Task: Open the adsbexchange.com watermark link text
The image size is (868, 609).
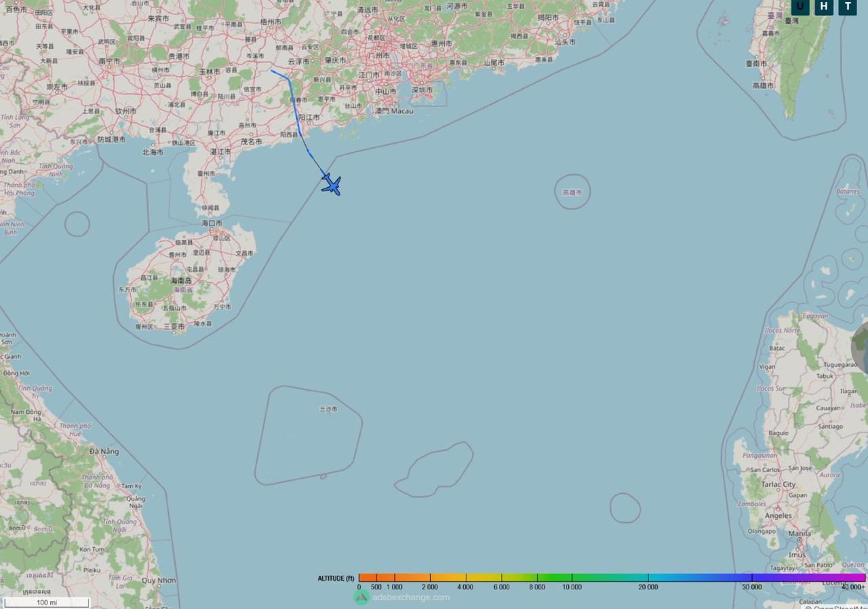Action: click(x=411, y=597)
